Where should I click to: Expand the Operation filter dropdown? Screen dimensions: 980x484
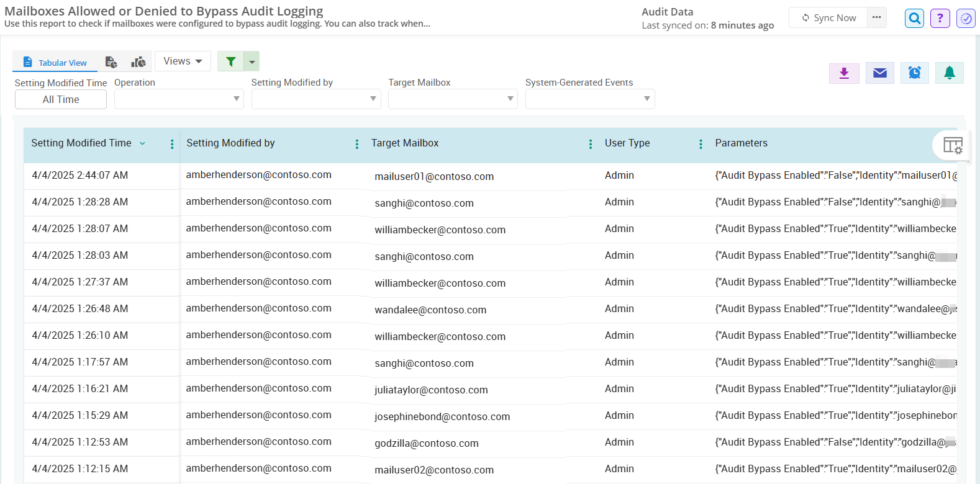click(179, 99)
